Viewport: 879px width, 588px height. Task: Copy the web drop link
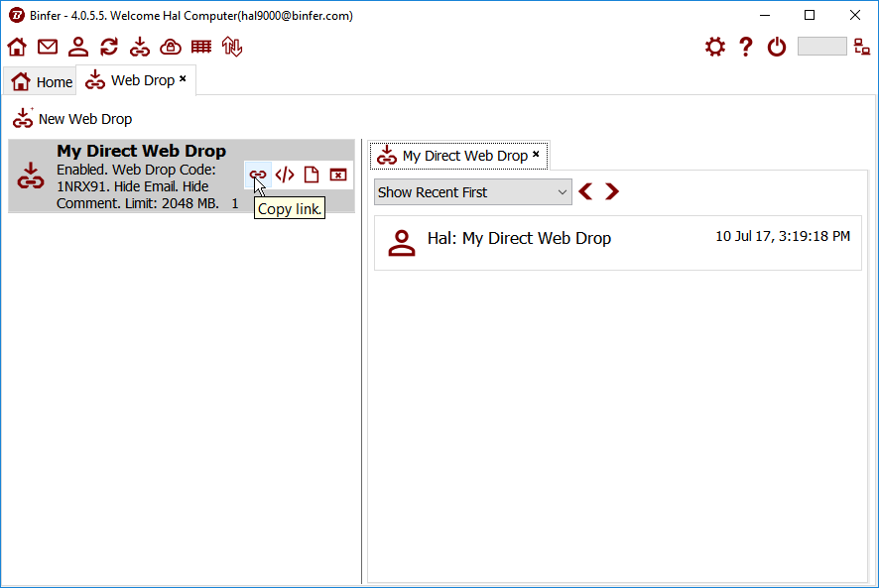(258, 175)
